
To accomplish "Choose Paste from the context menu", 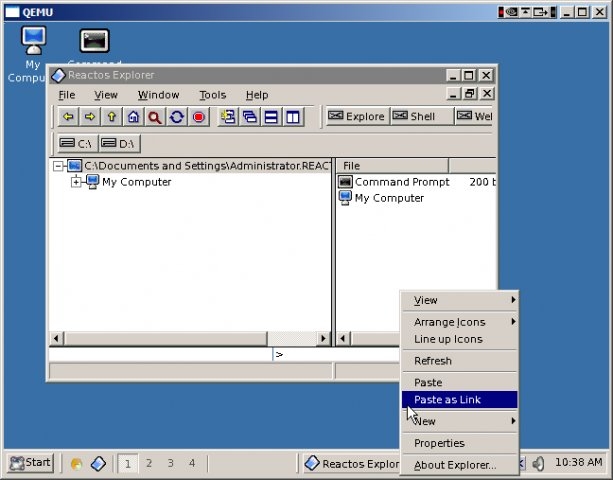I will tap(460, 382).
